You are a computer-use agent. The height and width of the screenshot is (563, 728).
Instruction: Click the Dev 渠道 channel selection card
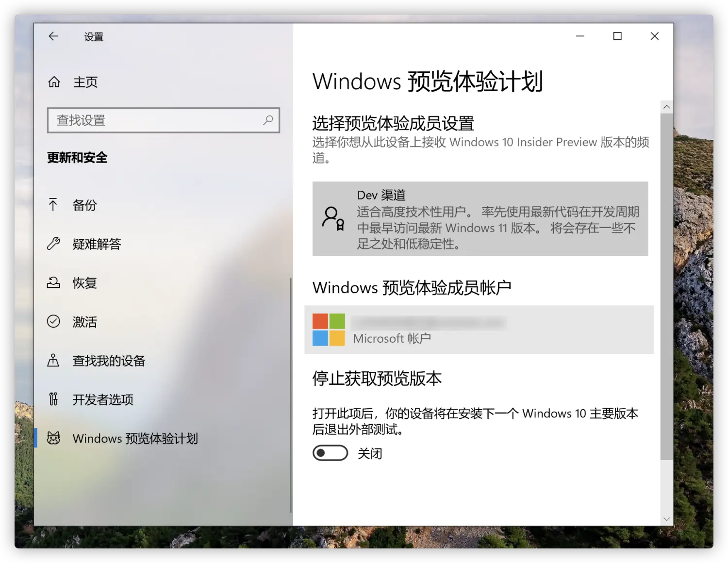tap(480, 219)
